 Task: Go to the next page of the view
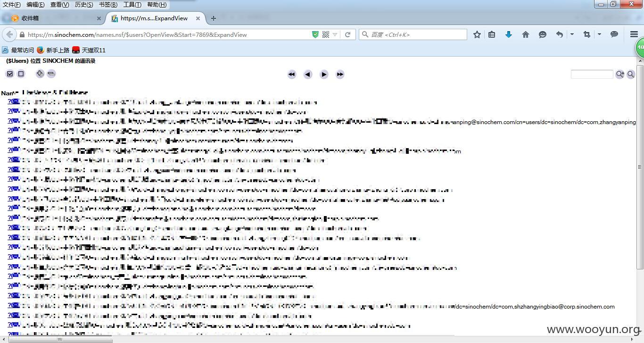[x=324, y=74]
